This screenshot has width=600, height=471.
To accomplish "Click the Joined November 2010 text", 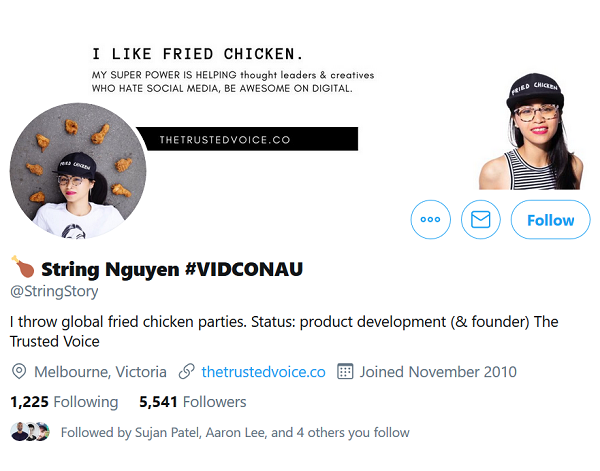I will (438, 372).
